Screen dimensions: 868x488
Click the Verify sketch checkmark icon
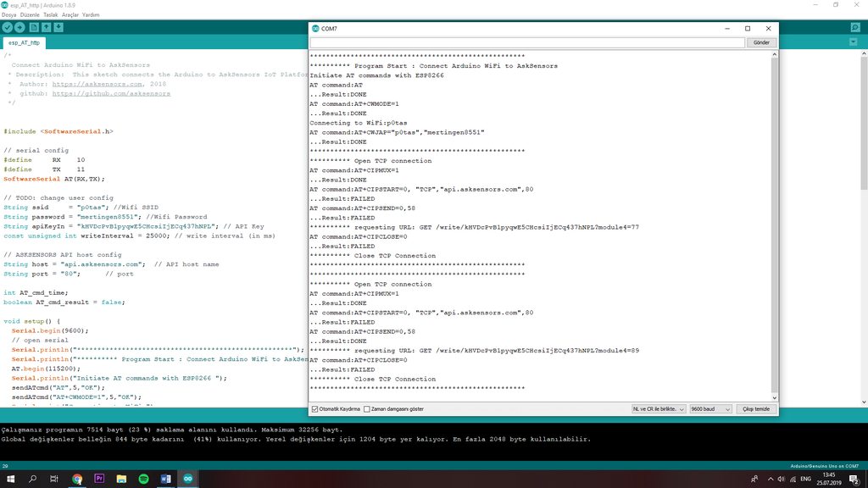click(x=8, y=28)
